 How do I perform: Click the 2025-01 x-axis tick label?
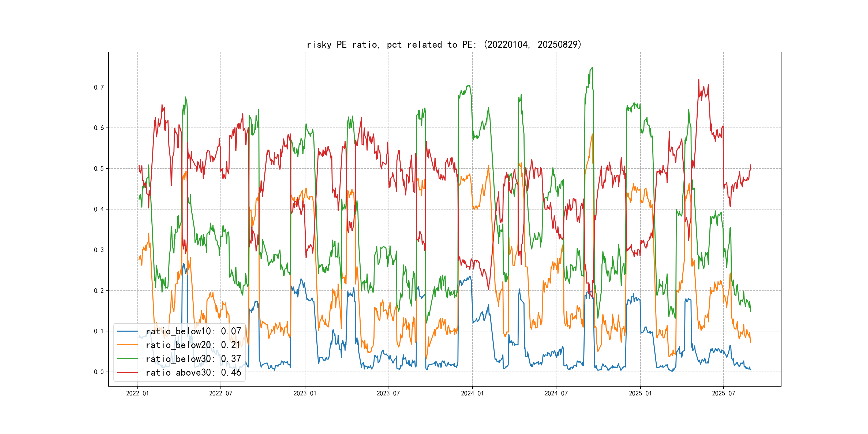tap(640, 394)
